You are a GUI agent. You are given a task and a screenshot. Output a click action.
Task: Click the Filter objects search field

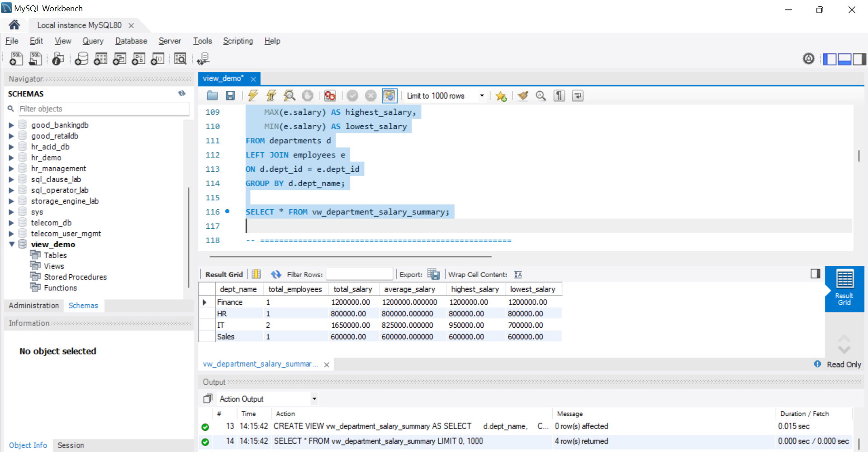pos(104,109)
